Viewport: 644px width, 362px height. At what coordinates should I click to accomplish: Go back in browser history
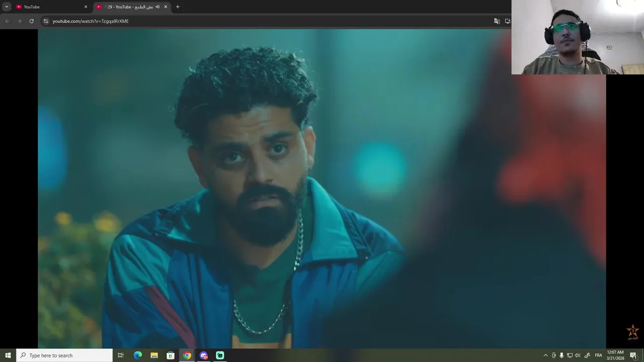pyautogui.click(x=7, y=21)
